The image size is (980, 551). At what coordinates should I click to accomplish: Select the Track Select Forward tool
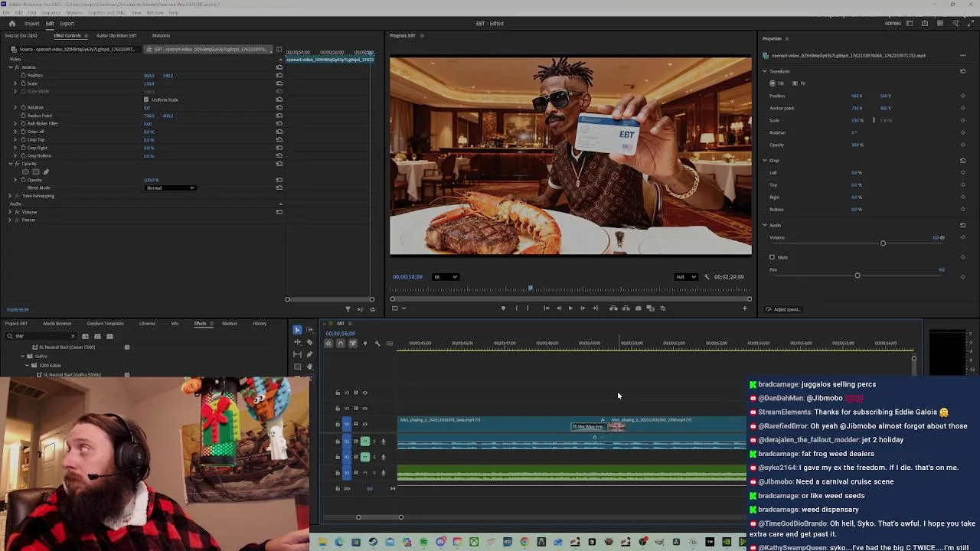point(309,330)
